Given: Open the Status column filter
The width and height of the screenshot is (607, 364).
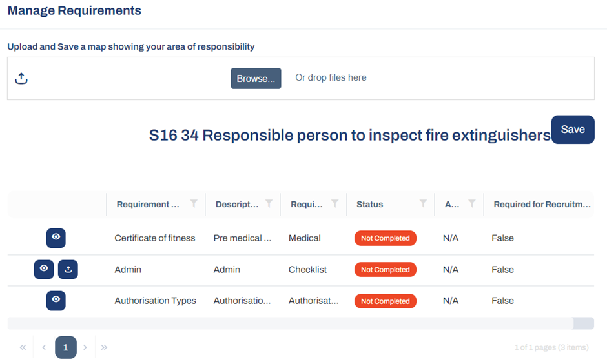Looking at the screenshot, I should pyautogui.click(x=423, y=203).
